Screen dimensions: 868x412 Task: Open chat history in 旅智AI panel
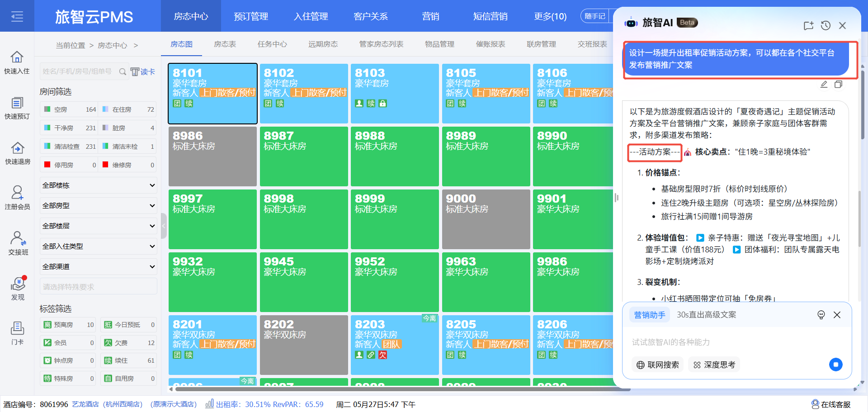826,26
